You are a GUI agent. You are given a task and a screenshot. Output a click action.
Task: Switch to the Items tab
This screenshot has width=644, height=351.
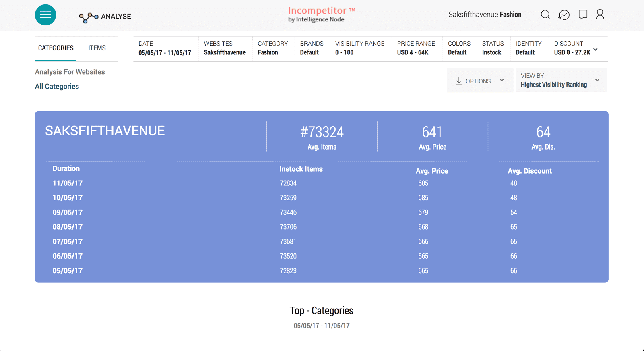[x=97, y=48]
